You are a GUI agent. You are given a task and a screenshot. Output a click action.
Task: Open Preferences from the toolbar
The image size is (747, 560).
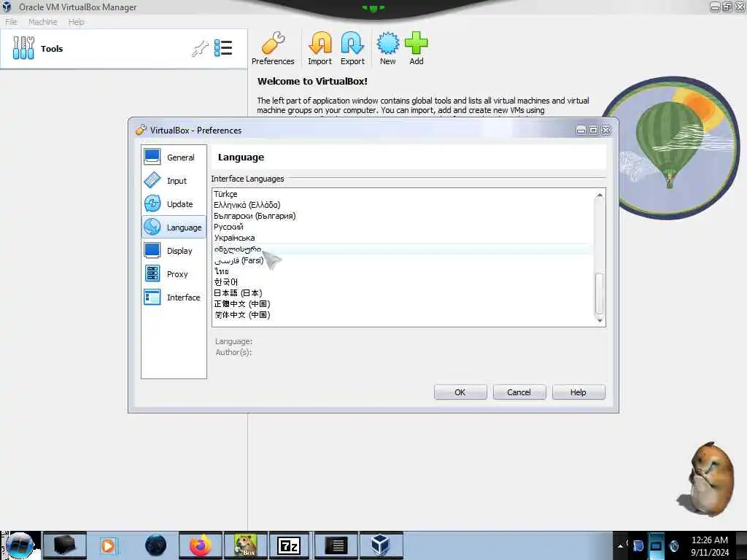(273, 49)
